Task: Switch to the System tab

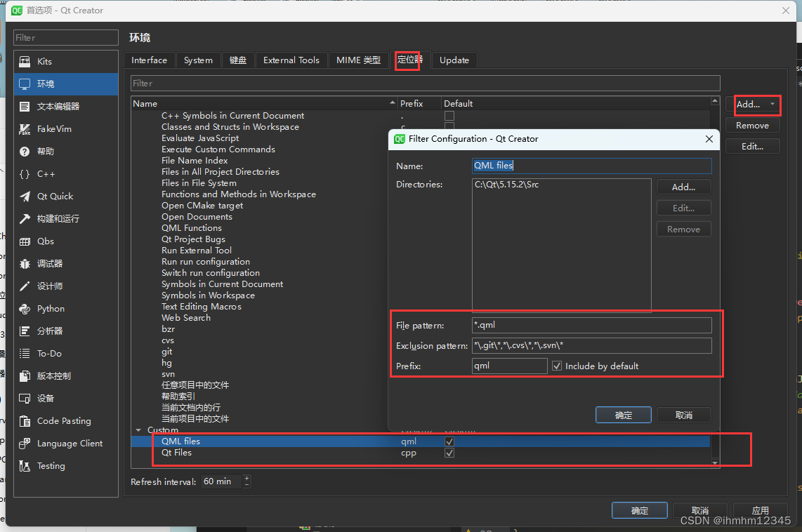Action: coord(198,60)
